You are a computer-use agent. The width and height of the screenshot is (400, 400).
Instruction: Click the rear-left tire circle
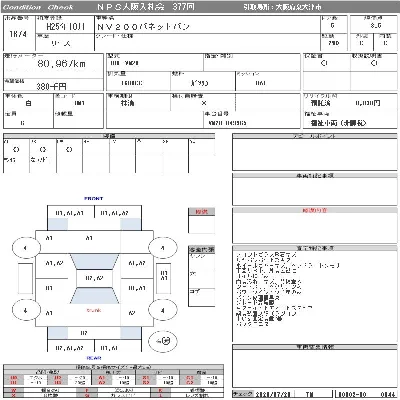pos(26,310)
